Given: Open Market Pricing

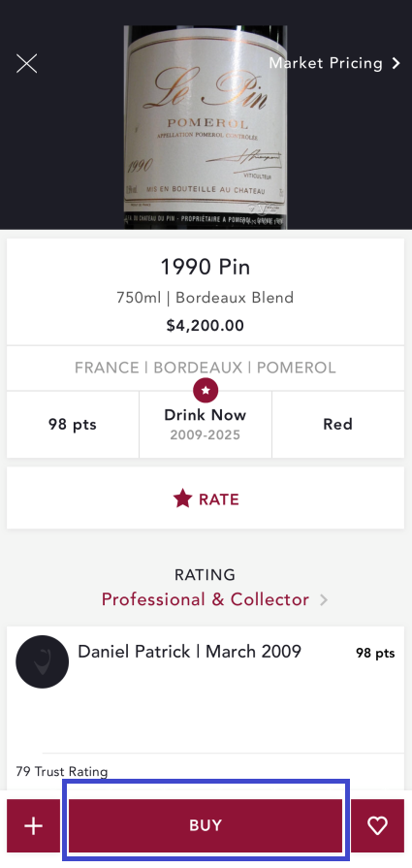Looking at the screenshot, I should point(334,63).
